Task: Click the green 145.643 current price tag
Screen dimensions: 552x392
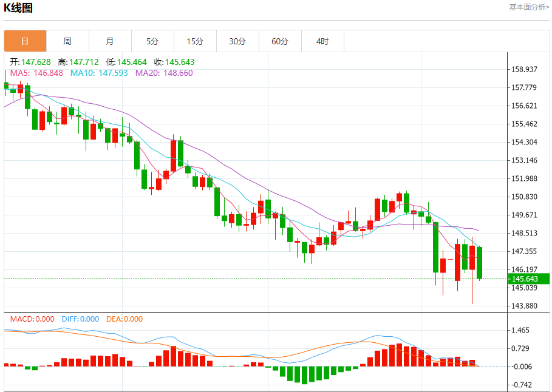Action: pyautogui.click(x=529, y=279)
